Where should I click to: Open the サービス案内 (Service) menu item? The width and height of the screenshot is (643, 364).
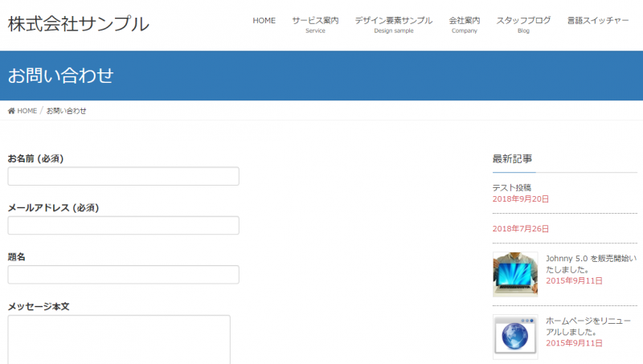(315, 24)
